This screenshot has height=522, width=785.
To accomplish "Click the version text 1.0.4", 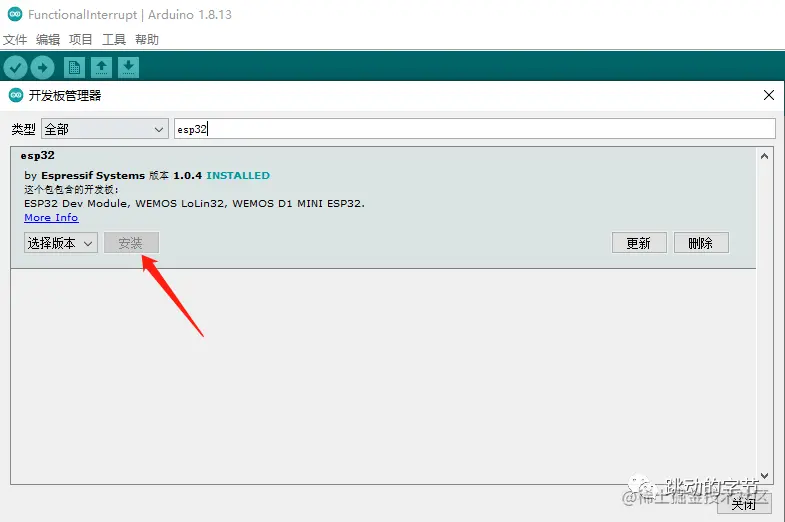I will 187,176.
